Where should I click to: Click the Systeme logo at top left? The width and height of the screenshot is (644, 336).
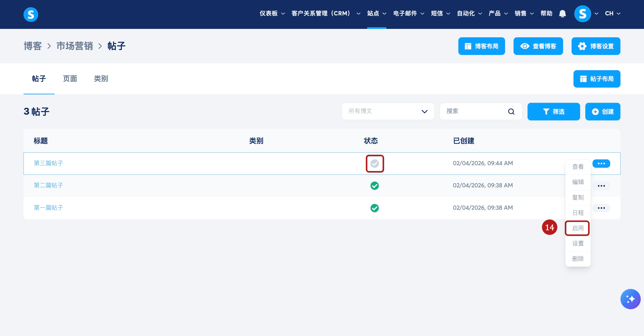[31, 14]
